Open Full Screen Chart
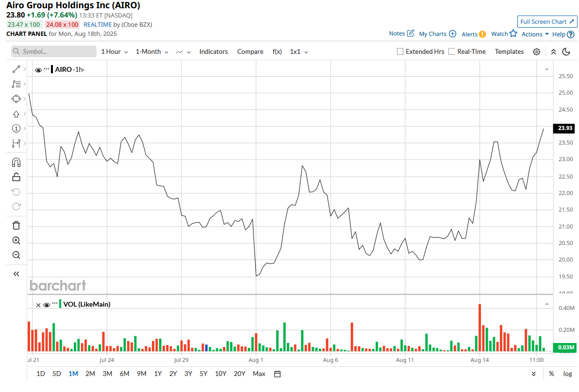579x392 pixels. [547, 22]
